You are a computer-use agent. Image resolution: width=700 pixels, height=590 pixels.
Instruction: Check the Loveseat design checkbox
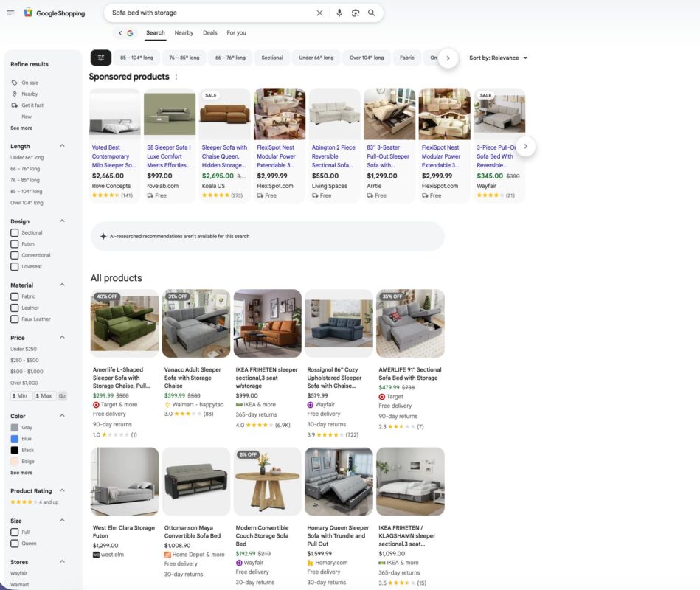[14, 267]
